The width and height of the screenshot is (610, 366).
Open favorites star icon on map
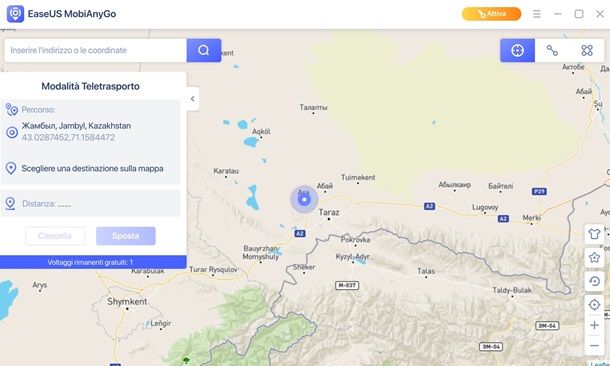pos(594,257)
